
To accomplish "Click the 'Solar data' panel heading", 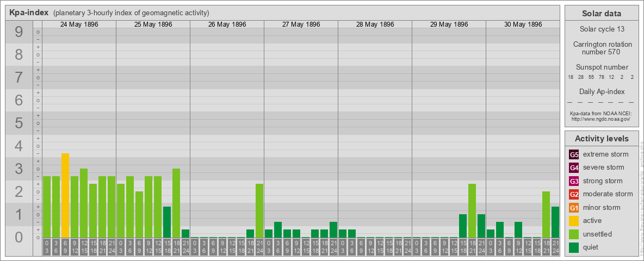I will click(601, 14).
